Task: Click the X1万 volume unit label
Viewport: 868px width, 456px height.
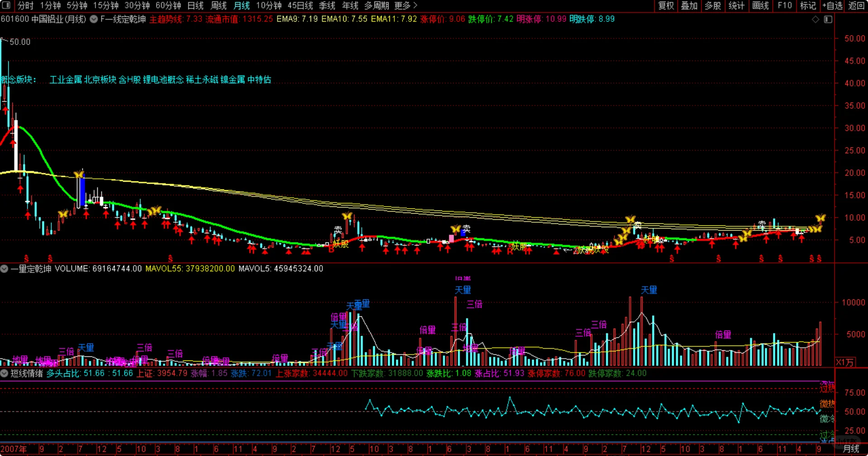Action: (x=845, y=362)
